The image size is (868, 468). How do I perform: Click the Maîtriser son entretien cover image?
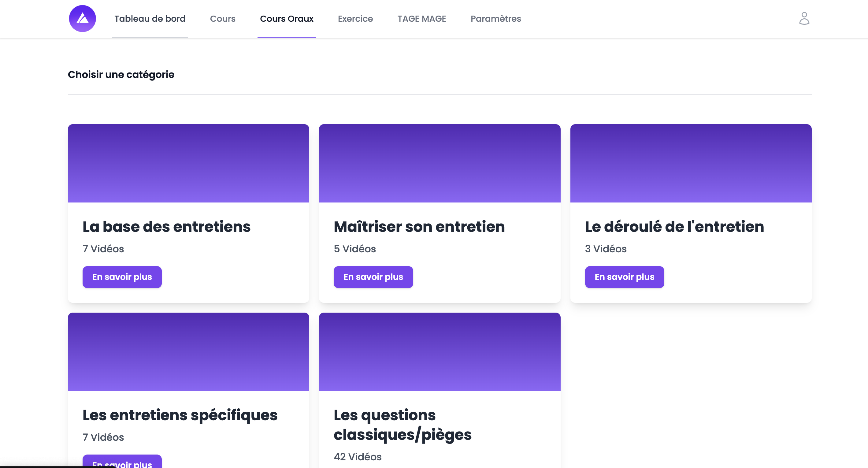(440, 163)
